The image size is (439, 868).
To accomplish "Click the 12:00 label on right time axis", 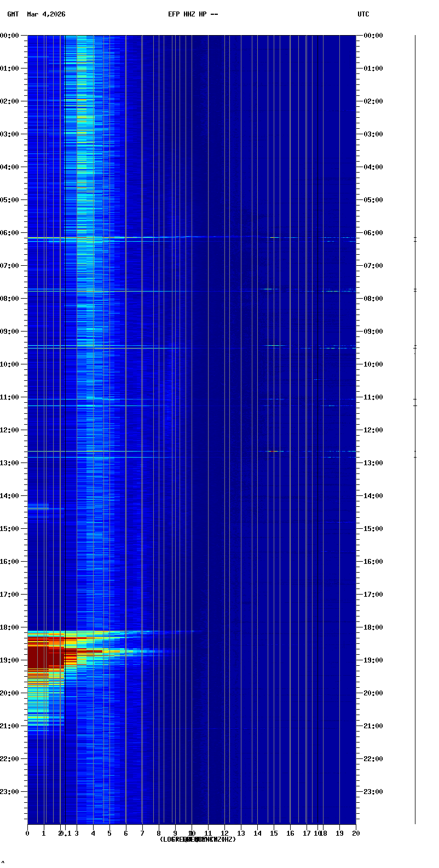I will pos(372,430).
